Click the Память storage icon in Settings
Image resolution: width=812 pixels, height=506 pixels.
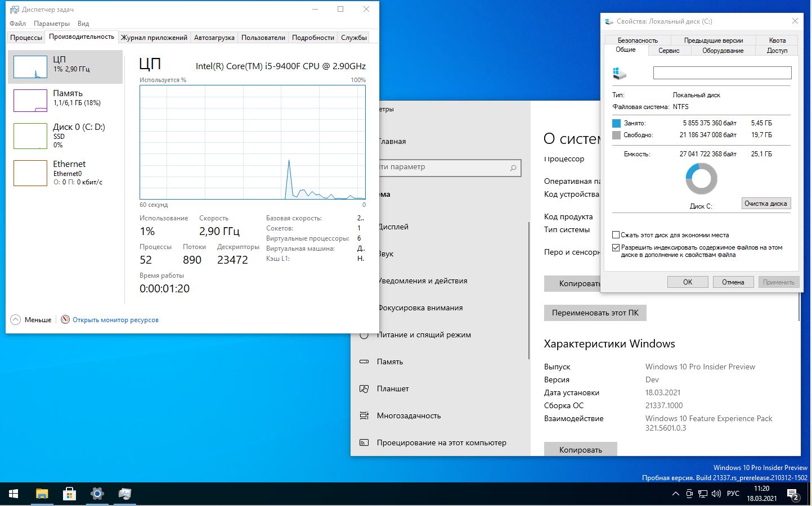[364, 362]
